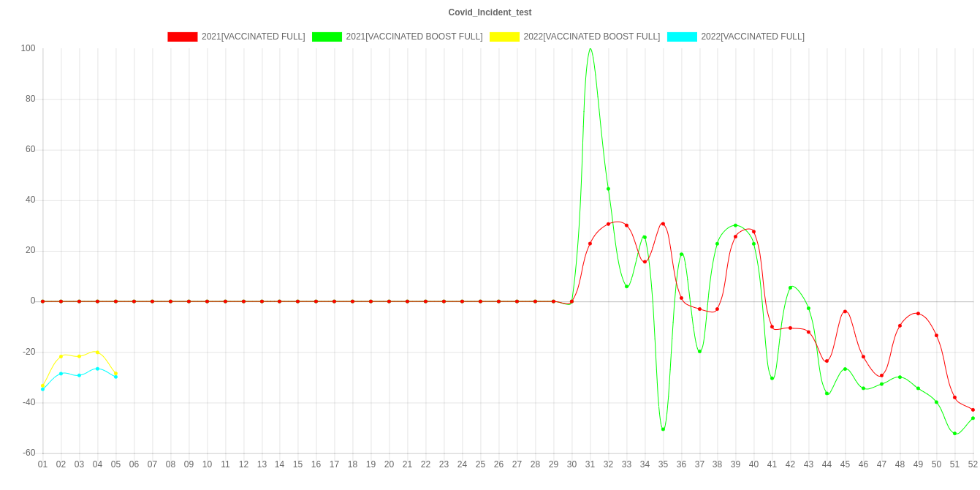Click the green peak point at week 31
The image size is (980, 490).
point(590,49)
